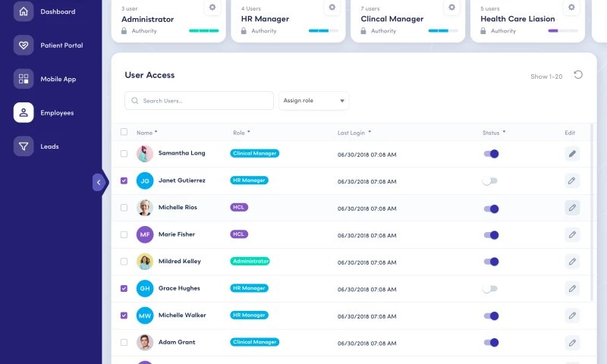Edit Grace Hughes's row with pencil
The height and width of the screenshot is (364, 607).
click(572, 289)
